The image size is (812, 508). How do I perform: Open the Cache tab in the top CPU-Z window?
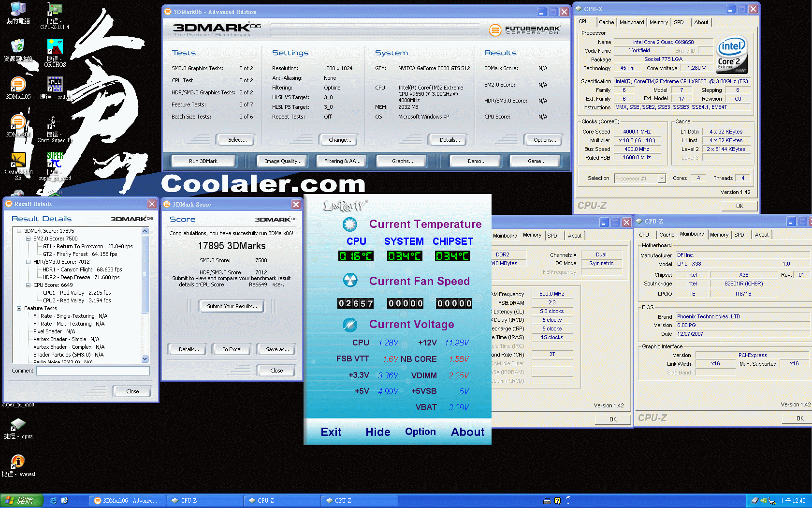(x=606, y=22)
